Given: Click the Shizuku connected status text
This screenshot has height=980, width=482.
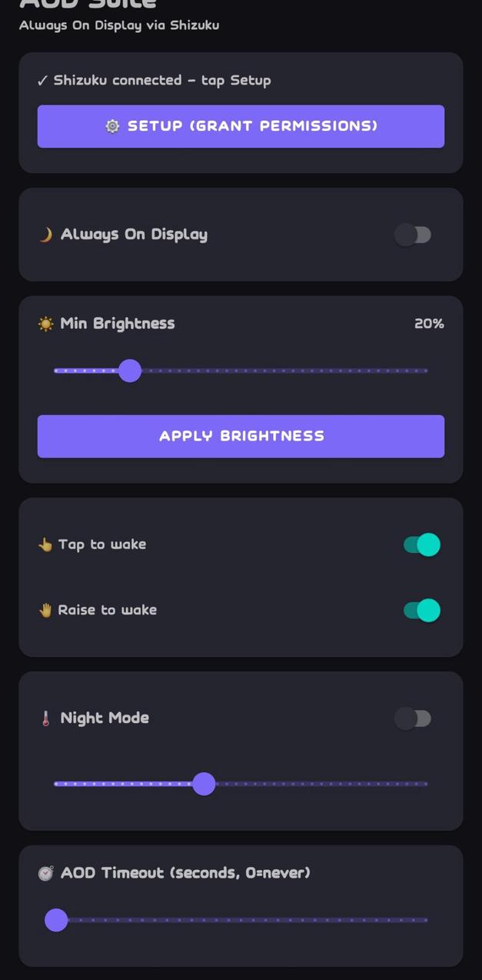Looking at the screenshot, I should 154,80.
